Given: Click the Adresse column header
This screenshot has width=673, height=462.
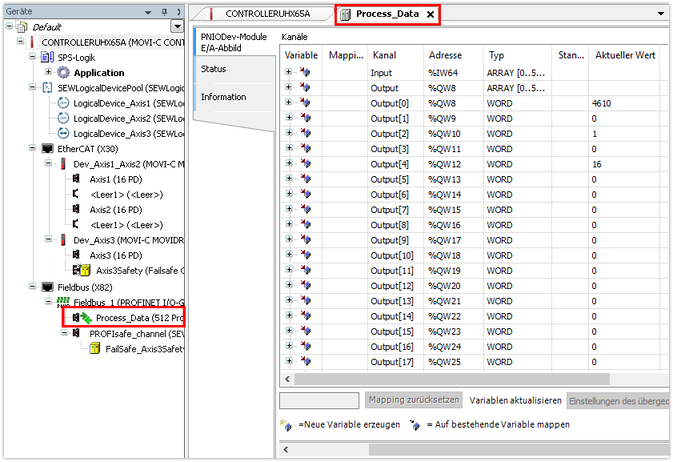Looking at the screenshot, I should 445,55.
